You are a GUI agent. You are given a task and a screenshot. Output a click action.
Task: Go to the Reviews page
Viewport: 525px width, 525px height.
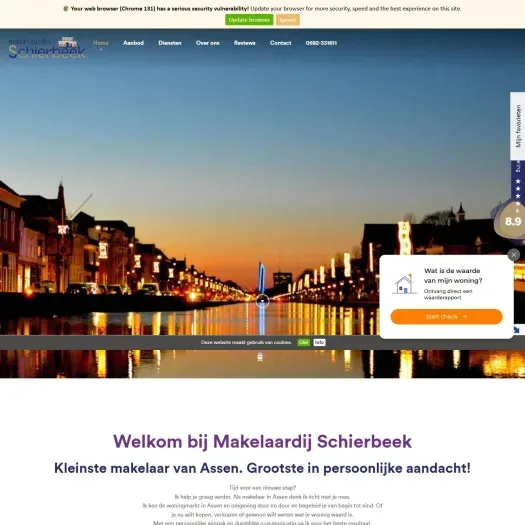click(x=244, y=43)
